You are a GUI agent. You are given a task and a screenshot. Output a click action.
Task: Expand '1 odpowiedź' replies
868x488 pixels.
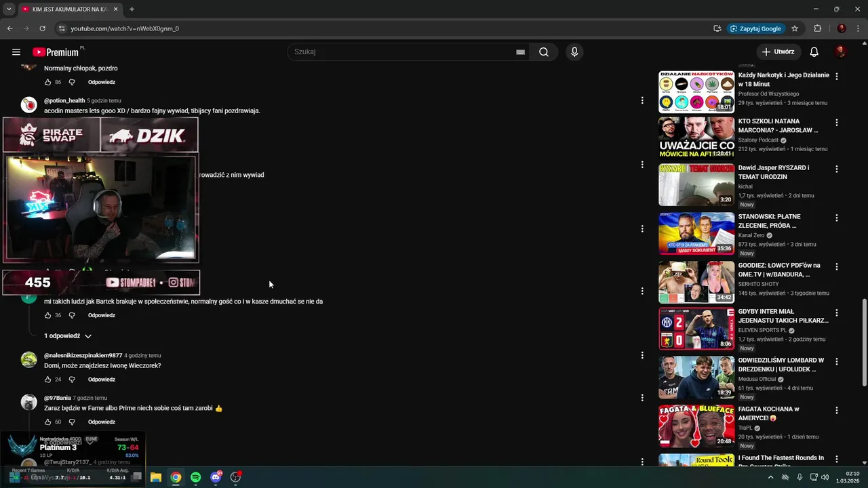[68, 336]
